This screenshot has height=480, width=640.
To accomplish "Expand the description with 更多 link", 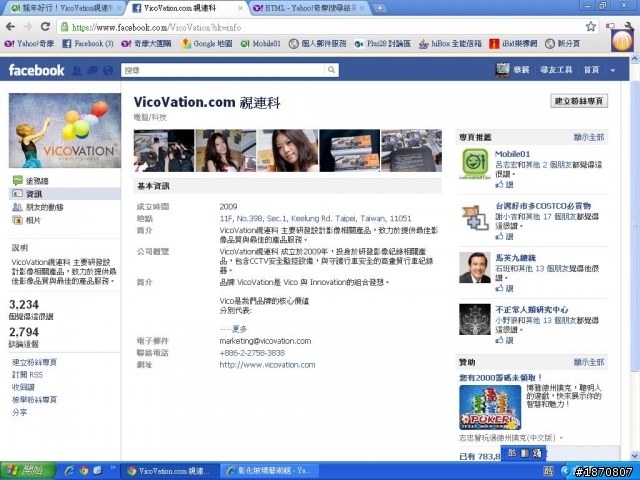I will 239,329.
